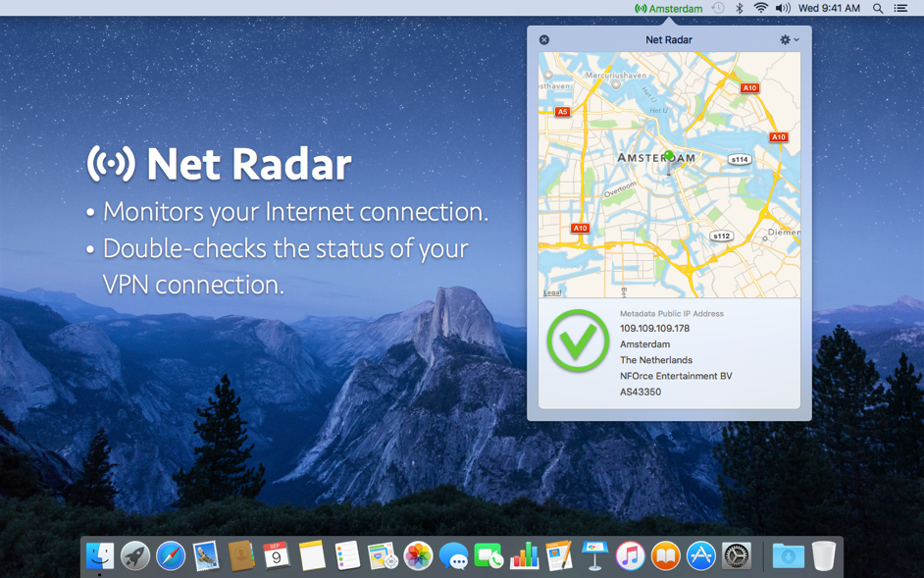This screenshot has height=578, width=924.
Task: Close the Net Radar popover
Action: tap(544, 39)
